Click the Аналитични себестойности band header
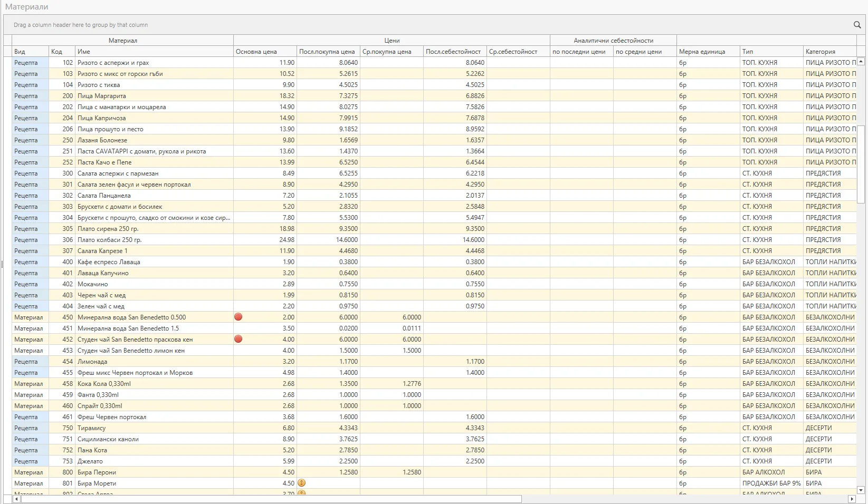 tap(613, 41)
